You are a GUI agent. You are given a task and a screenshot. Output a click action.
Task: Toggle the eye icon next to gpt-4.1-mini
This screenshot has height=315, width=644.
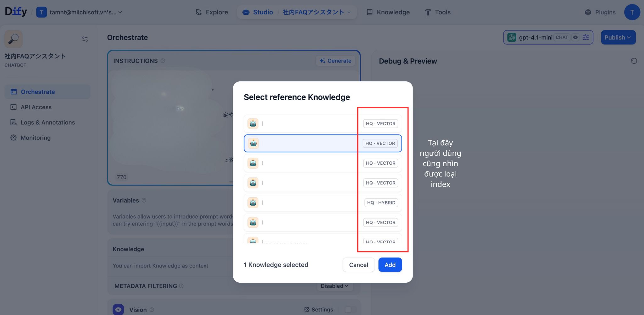point(575,37)
